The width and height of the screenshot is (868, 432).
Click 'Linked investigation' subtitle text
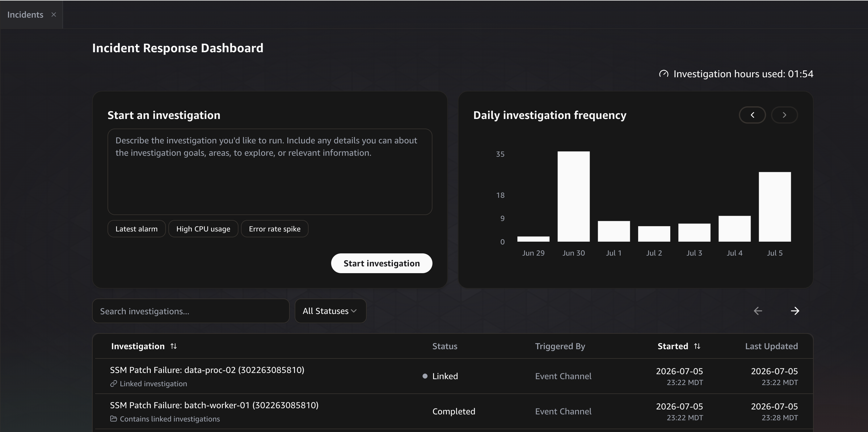tap(153, 383)
